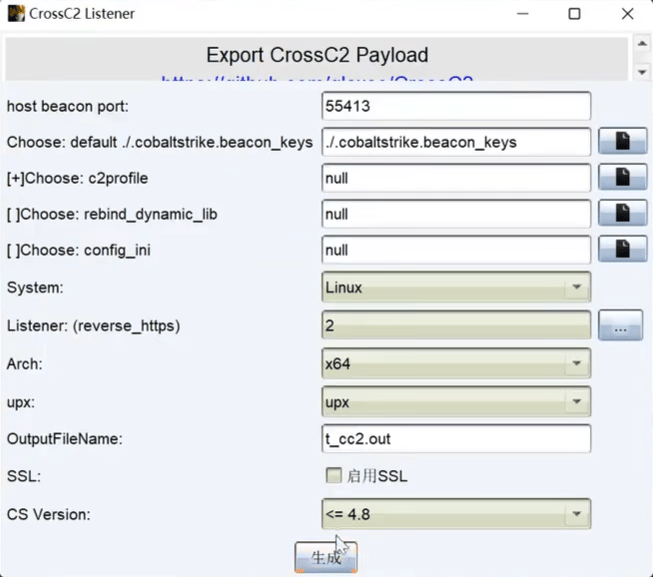
Task: Click the config_ini input field
Action: (x=456, y=250)
